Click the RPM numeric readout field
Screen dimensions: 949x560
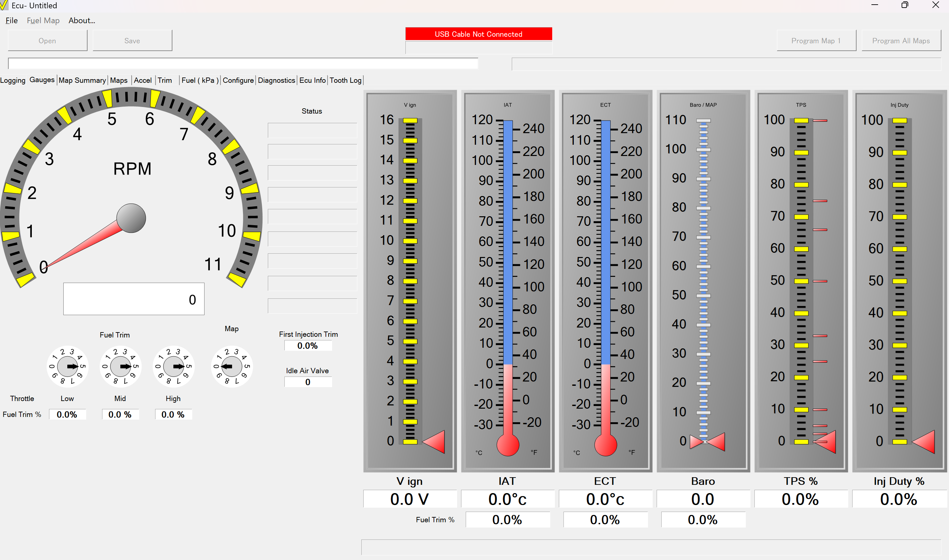pos(134,299)
